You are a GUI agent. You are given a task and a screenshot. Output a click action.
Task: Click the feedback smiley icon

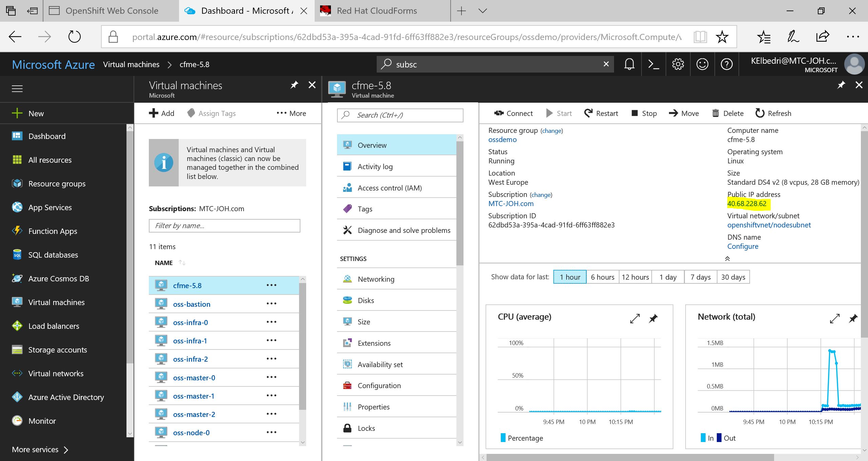(x=702, y=64)
